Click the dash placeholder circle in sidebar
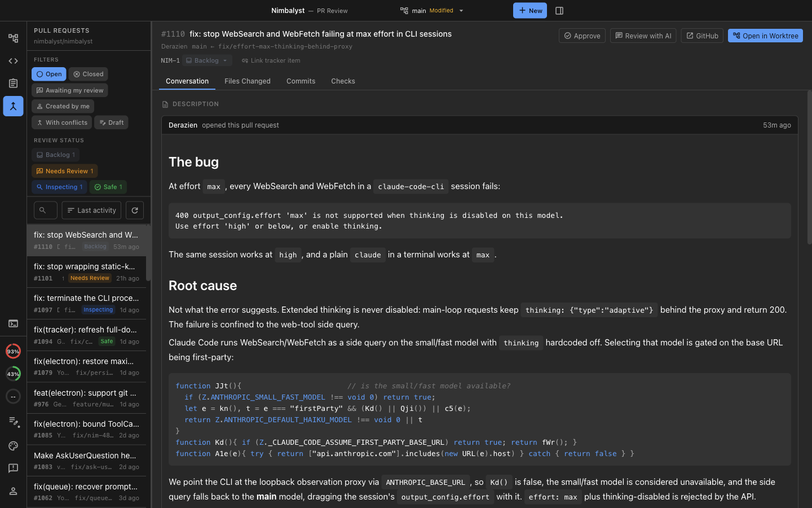 click(13, 396)
